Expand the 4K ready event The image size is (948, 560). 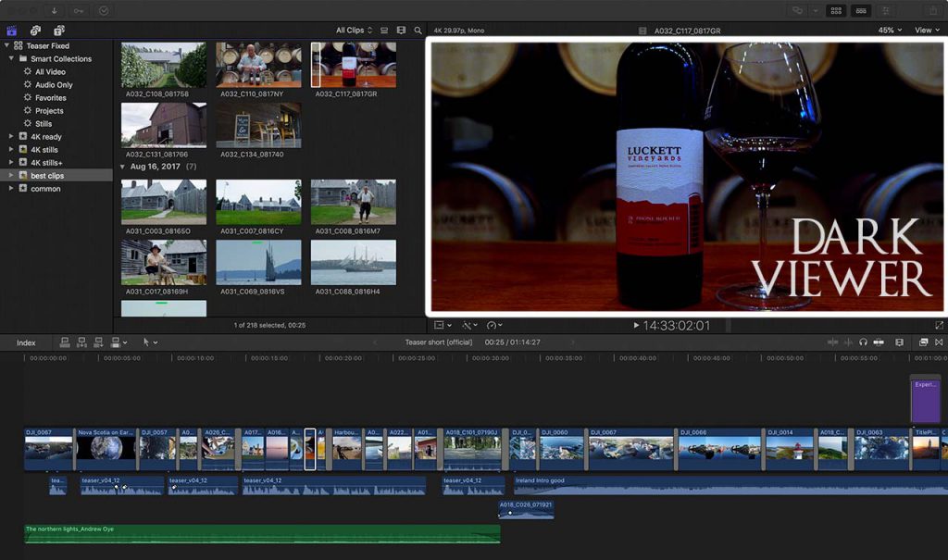[x=11, y=137]
